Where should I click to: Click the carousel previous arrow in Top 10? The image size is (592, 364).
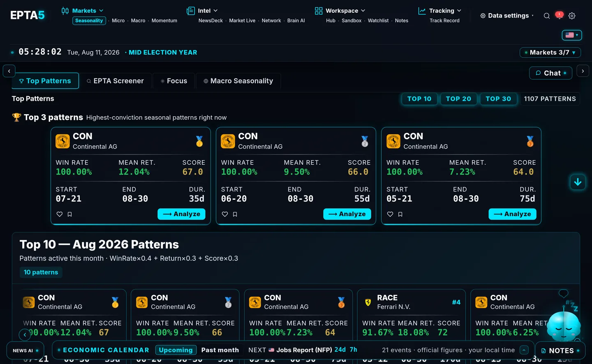click(25, 335)
